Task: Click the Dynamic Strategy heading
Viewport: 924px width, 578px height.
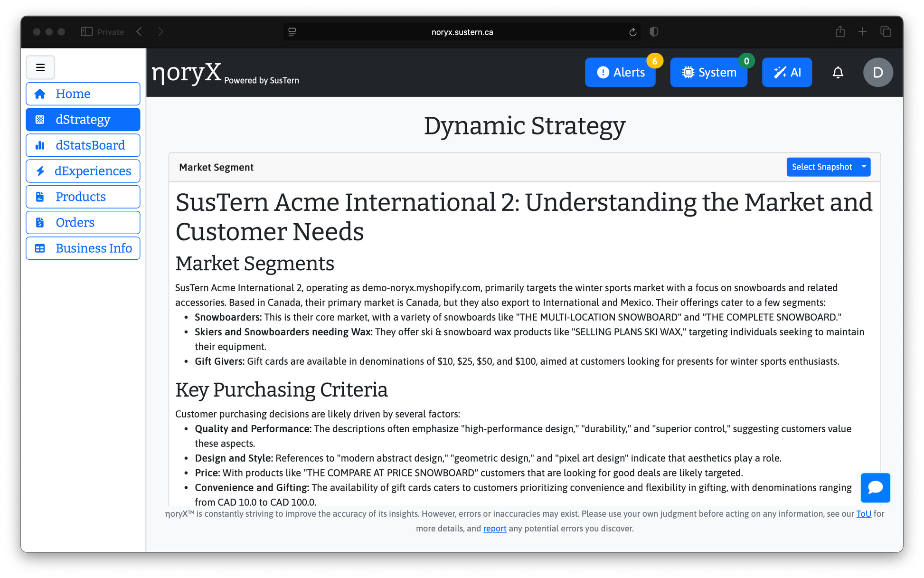Action: [524, 126]
